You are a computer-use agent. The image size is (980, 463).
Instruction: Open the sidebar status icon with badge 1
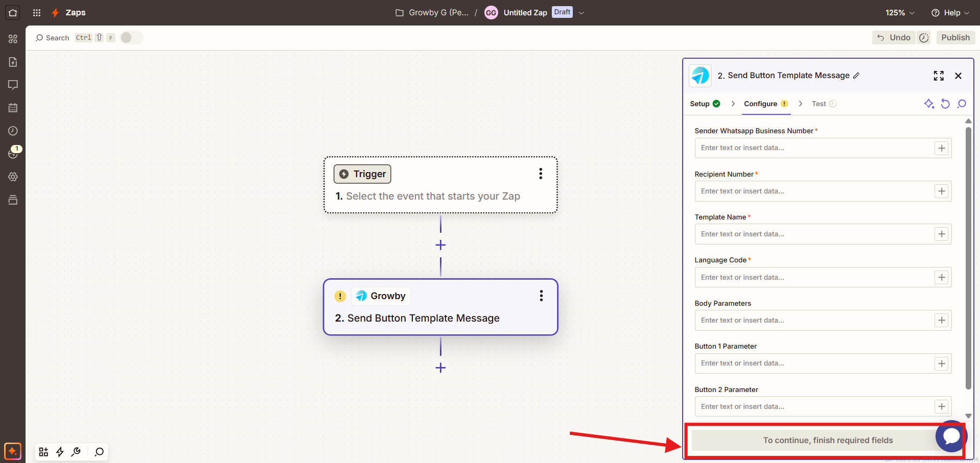[14, 153]
